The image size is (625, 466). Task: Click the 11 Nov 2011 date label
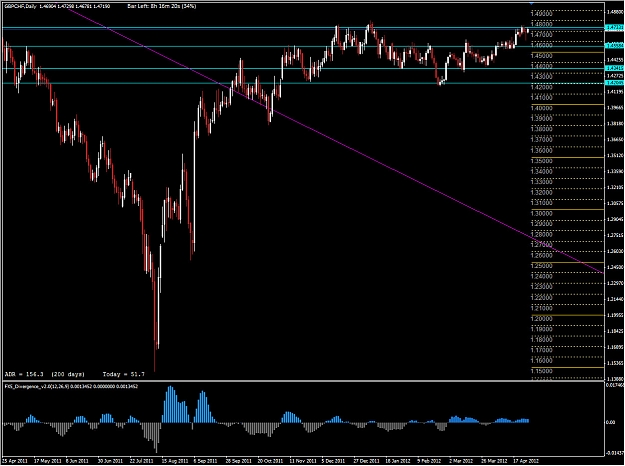(x=303, y=460)
